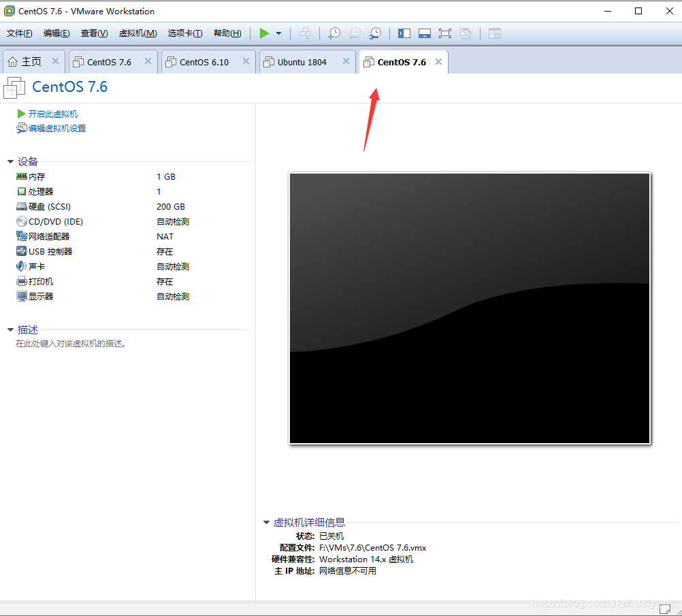Select the 硬盘 (SCSI) disk icon
Viewport: 682px width, 616px height.
(x=21, y=207)
